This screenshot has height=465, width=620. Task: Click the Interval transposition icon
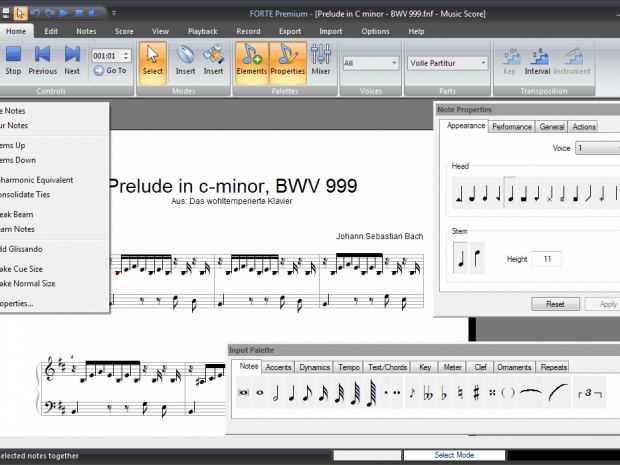(537, 59)
